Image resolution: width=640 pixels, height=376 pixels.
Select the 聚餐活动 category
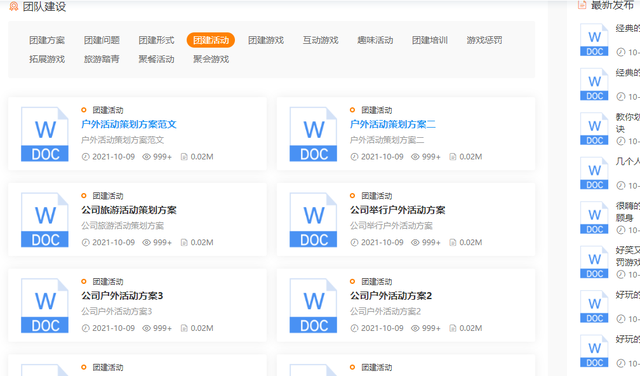(x=156, y=59)
